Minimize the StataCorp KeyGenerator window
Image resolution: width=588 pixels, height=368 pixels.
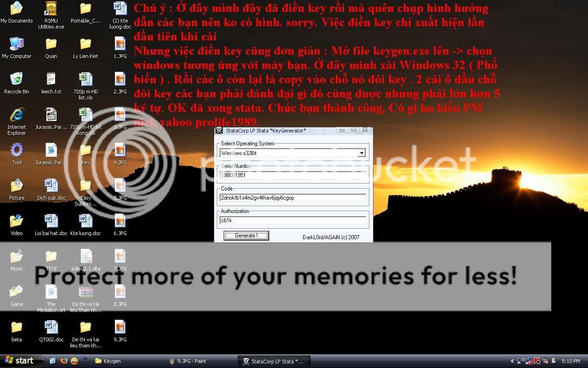(x=342, y=130)
